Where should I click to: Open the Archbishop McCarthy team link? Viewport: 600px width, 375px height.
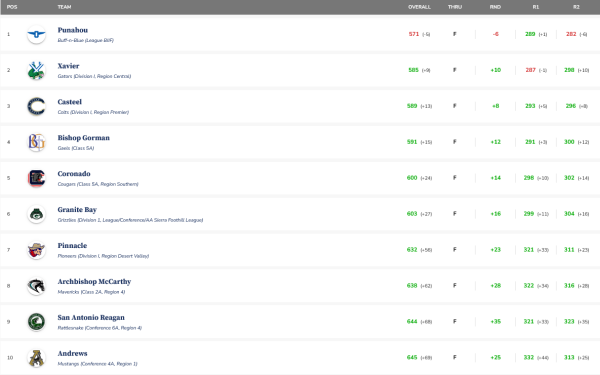pyautogui.click(x=94, y=282)
